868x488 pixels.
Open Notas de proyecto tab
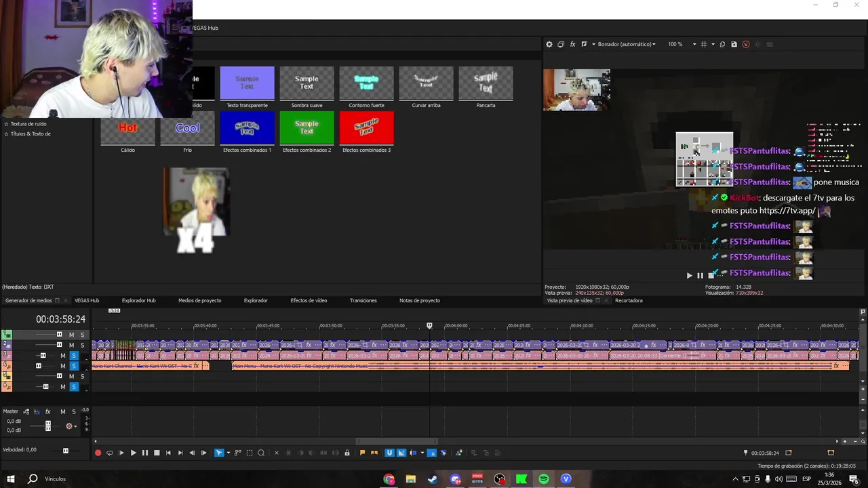point(420,300)
